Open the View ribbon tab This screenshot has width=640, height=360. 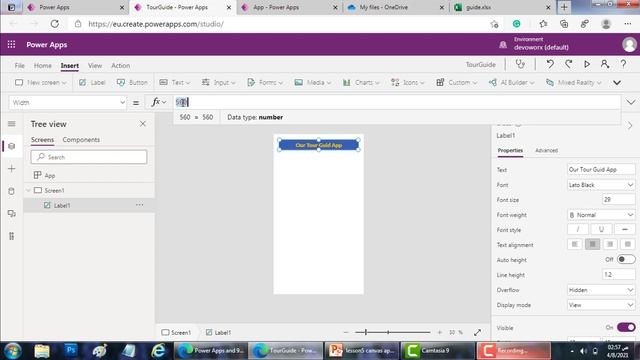click(95, 65)
